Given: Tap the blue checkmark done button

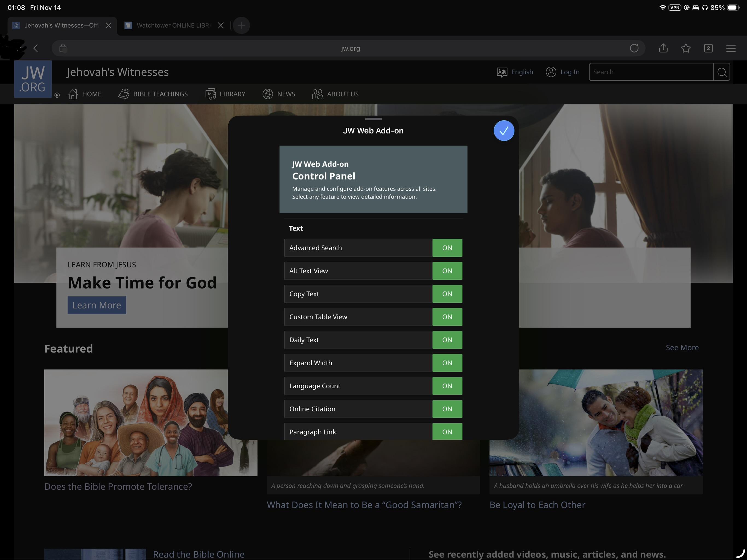Looking at the screenshot, I should 504,131.
